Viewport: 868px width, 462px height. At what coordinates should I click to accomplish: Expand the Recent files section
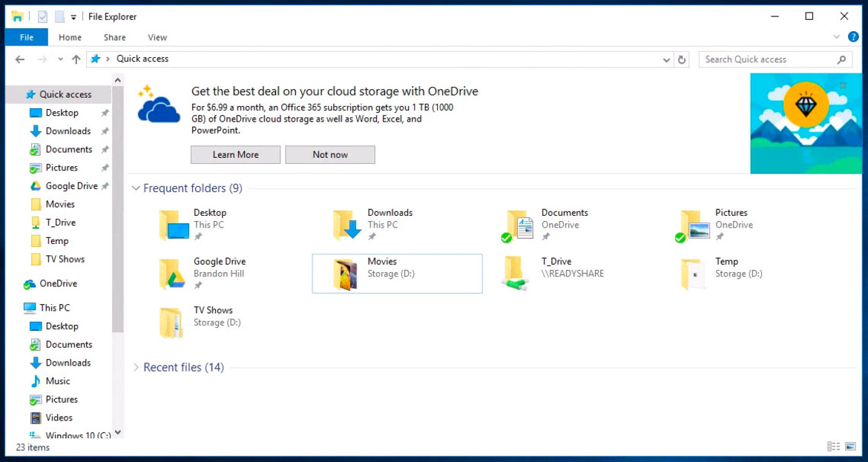click(137, 368)
